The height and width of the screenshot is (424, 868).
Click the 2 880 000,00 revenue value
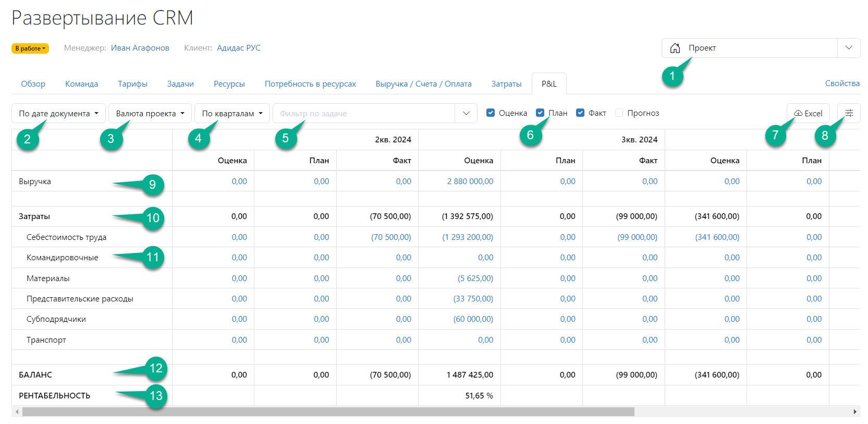470,181
